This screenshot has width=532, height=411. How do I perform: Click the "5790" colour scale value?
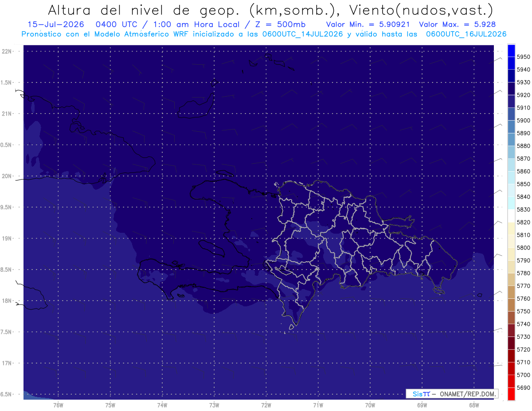point(524,260)
